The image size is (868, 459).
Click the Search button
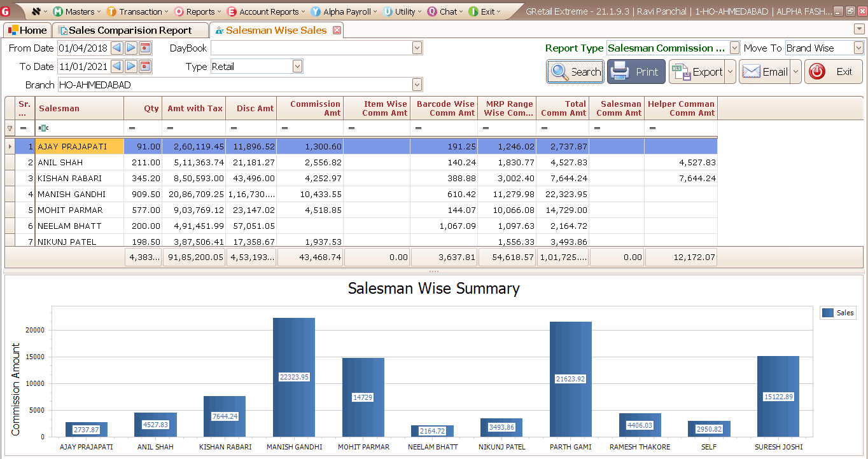click(x=575, y=72)
